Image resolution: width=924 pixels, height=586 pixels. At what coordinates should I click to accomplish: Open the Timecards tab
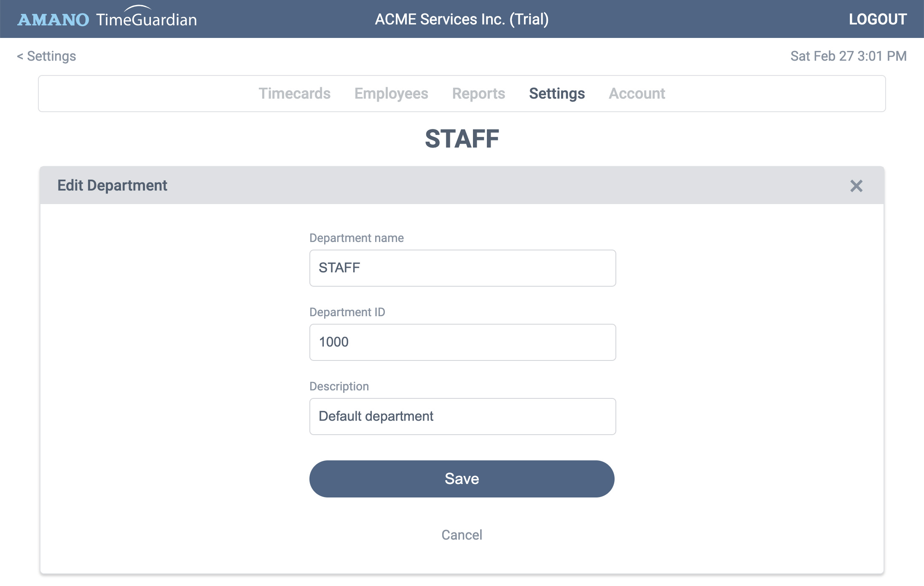(295, 94)
